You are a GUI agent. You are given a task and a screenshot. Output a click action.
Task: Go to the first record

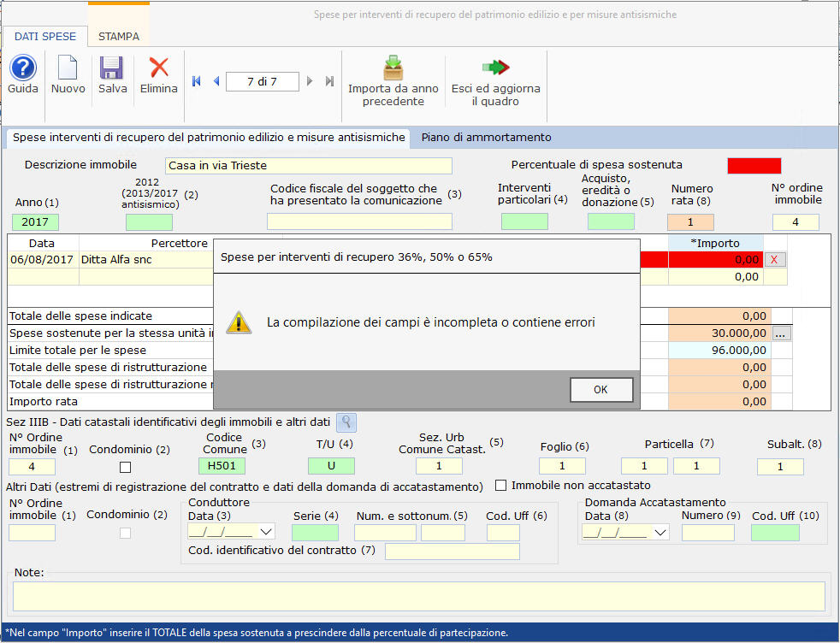click(x=196, y=81)
